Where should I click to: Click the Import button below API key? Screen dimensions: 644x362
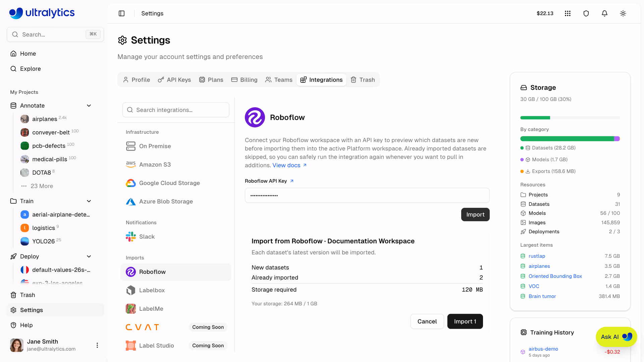(x=475, y=215)
